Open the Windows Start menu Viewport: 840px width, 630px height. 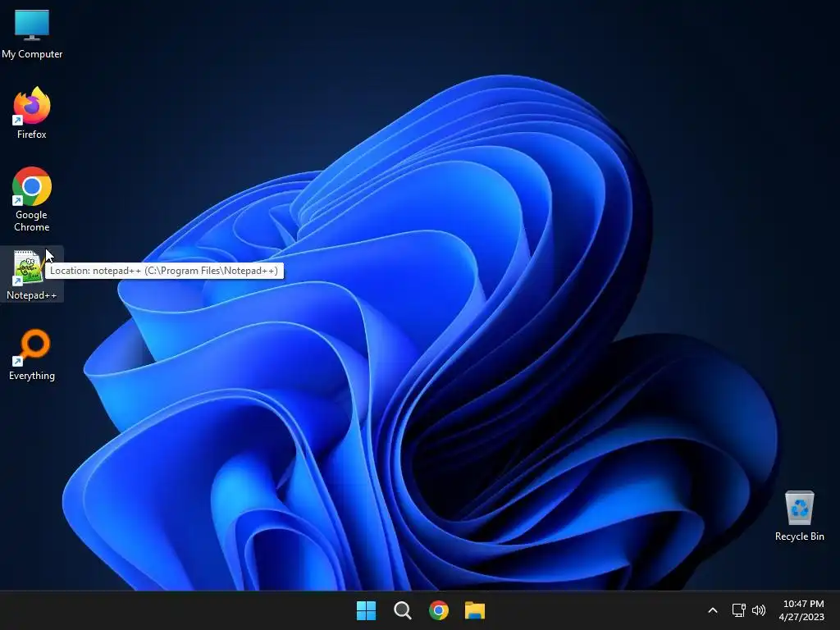tap(367, 610)
